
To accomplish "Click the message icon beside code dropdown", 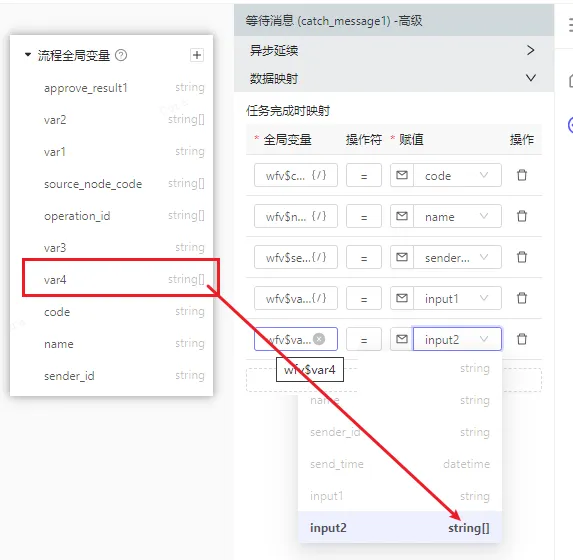I will coord(402,175).
